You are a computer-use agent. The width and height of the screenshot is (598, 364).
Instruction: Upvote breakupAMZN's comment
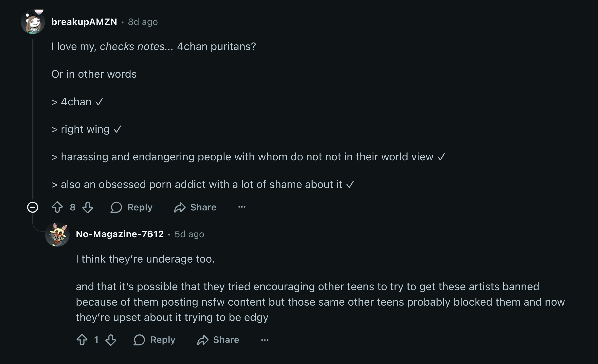pyautogui.click(x=57, y=207)
